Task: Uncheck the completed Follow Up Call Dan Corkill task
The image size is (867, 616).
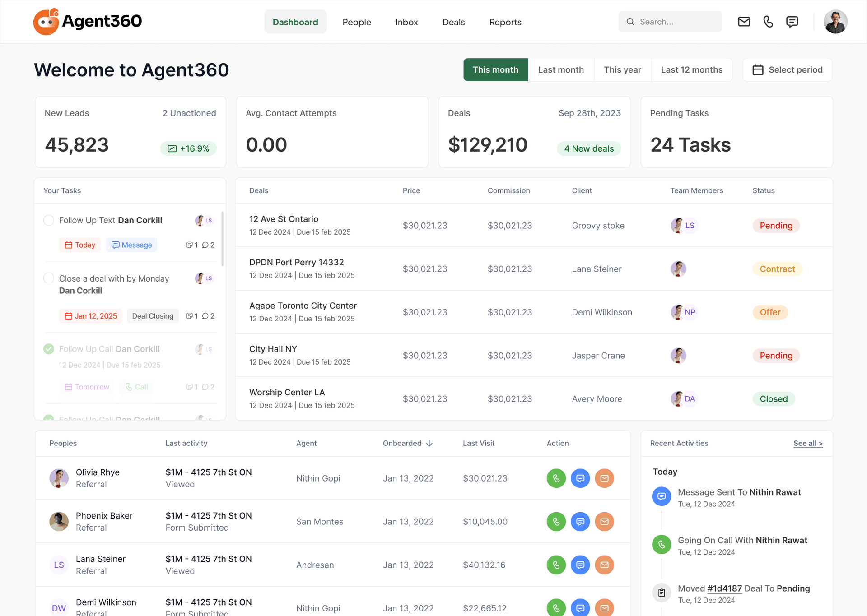Action: [x=49, y=349]
